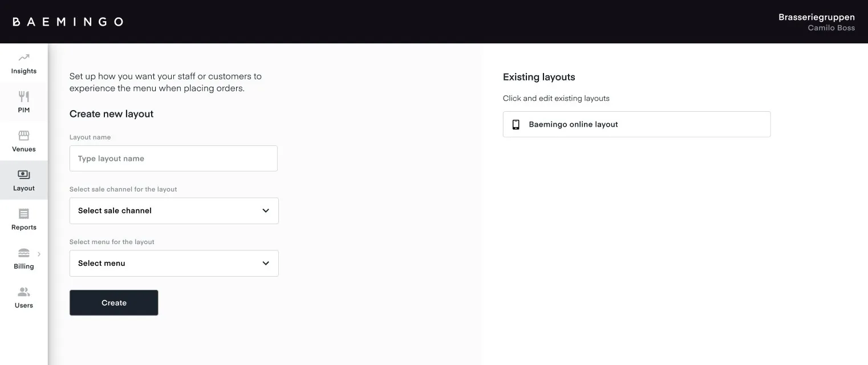Viewport: 868px width, 365px height.
Task: Click the arrow on sale channel dropdown
Action: click(x=266, y=211)
